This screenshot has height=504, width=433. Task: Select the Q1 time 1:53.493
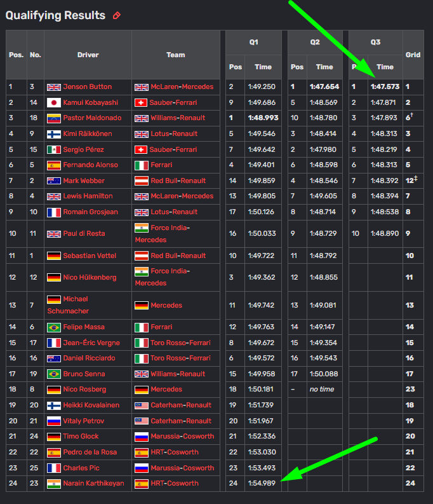click(x=262, y=468)
